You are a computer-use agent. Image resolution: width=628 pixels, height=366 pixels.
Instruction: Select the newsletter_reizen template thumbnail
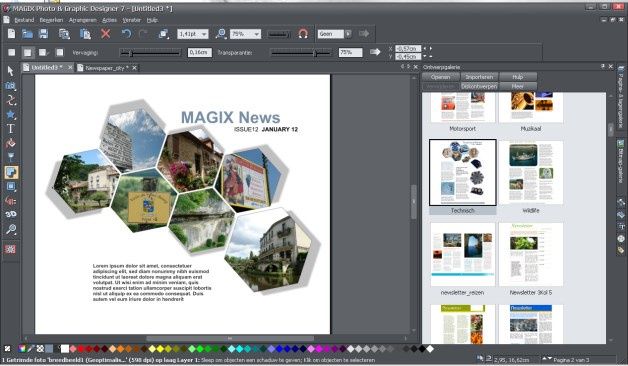[463, 255]
